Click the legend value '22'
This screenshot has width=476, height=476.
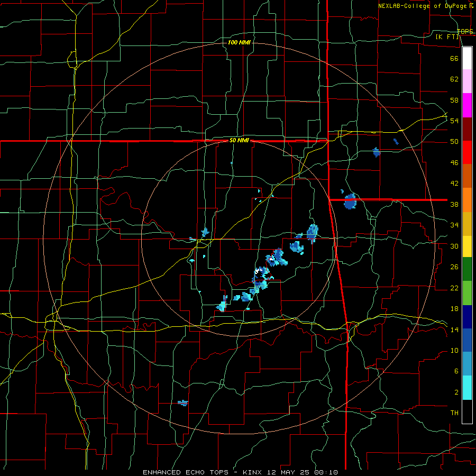(x=454, y=288)
